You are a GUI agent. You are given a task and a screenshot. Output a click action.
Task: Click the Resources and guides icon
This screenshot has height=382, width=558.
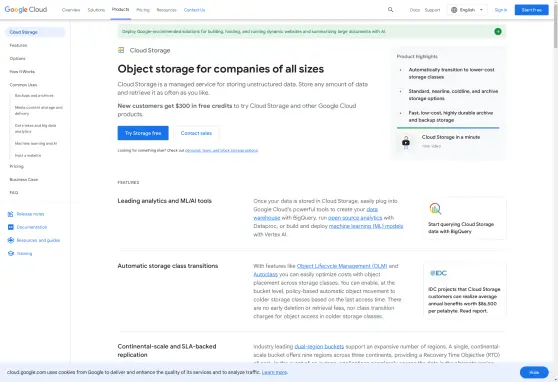(x=11, y=240)
